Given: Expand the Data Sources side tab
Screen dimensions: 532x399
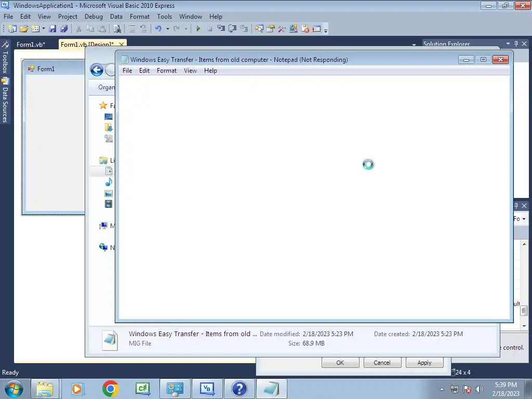Looking at the screenshot, I should [x=5, y=100].
